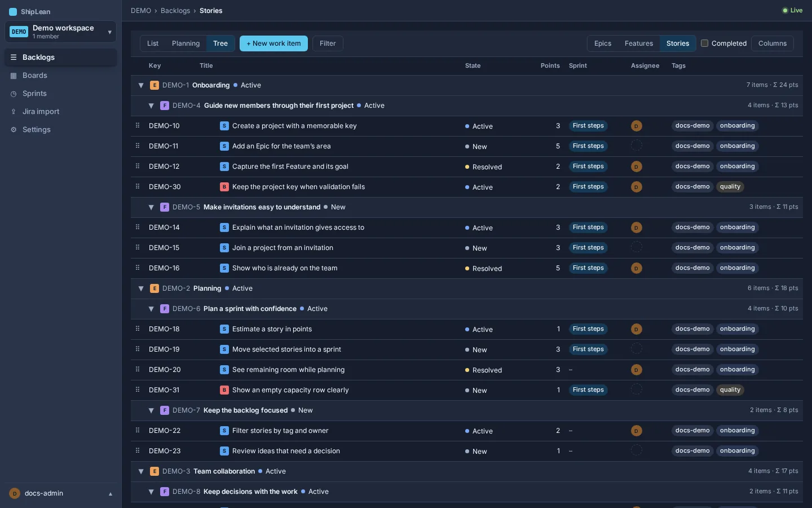
Task: Click the Epic icon for DEMO-1 Onboarding
Action: point(155,85)
